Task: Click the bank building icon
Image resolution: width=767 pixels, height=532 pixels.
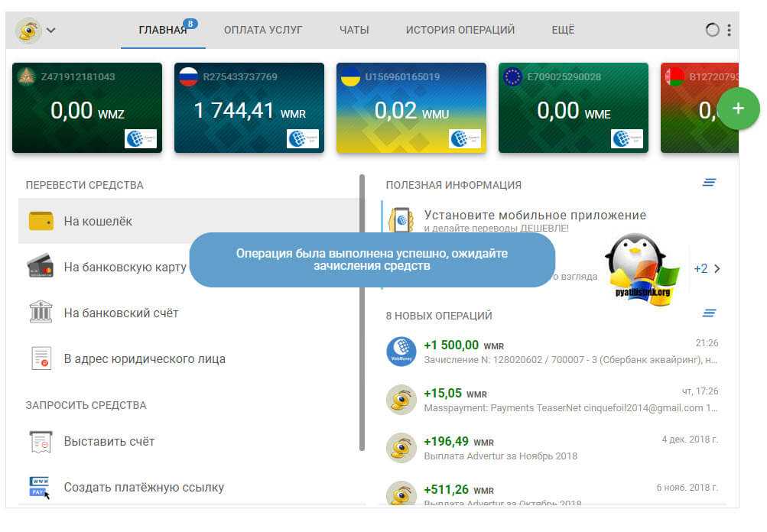Action: (41, 312)
